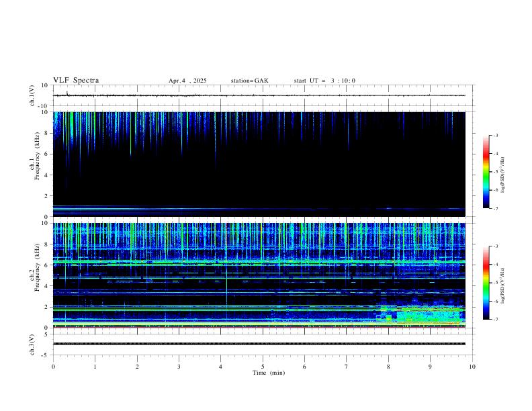Click the VLF Spectra title text
The height and width of the screenshot is (411, 532).
pos(76,81)
